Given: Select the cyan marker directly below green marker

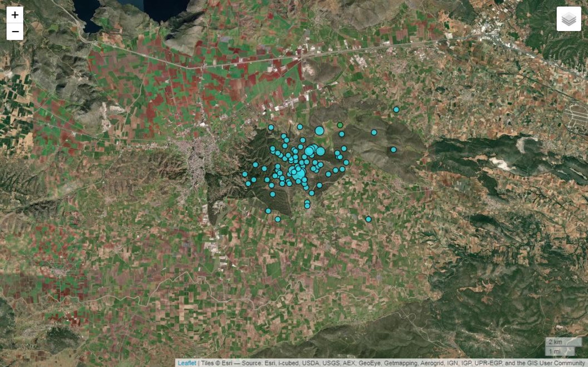Looking at the screenshot, I should click(341, 134).
